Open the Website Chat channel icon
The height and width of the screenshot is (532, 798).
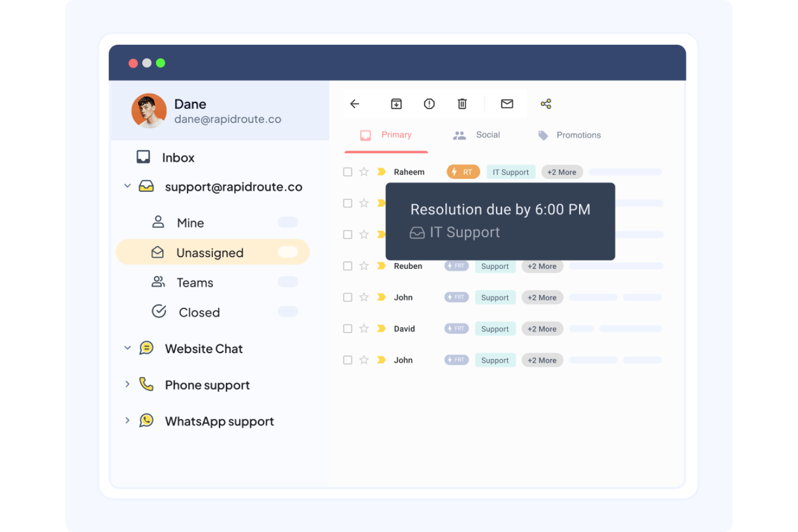pyautogui.click(x=147, y=348)
